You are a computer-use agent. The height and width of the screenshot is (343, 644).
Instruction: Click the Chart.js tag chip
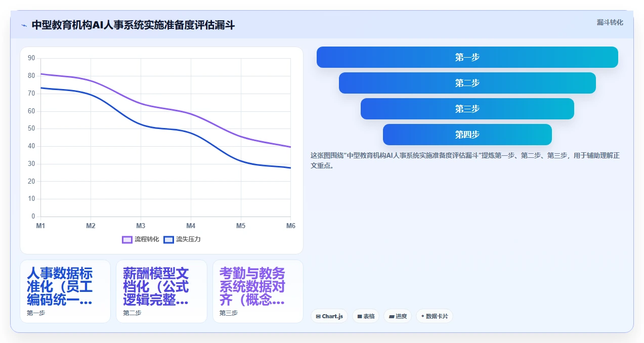pos(329,316)
